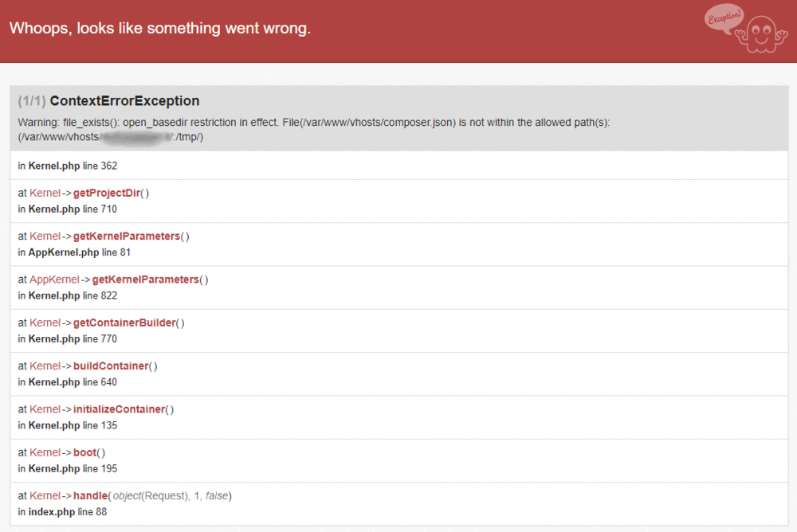
Task: Click the first Kernel->getKernelParameters method link
Action: click(x=127, y=237)
